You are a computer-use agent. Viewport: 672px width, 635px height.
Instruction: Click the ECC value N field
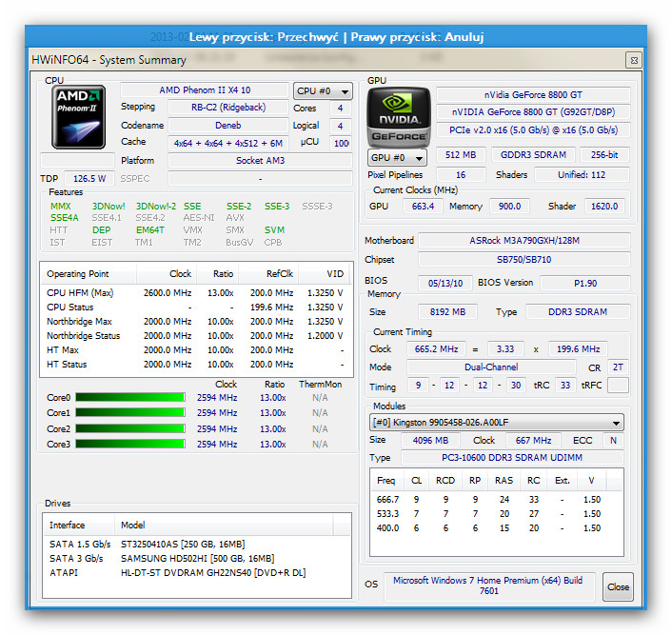point(613,441)
